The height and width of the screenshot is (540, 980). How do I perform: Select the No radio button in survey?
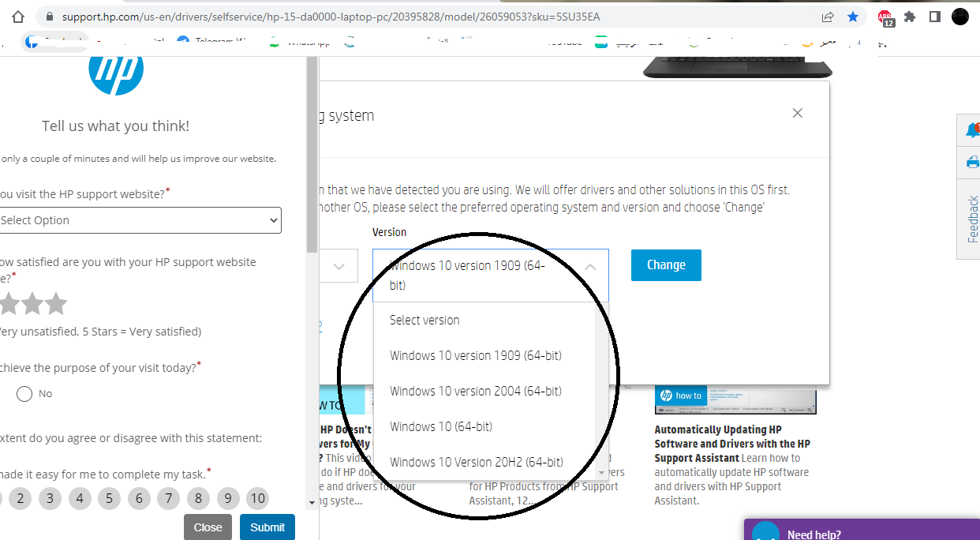(x=24, y=394)
